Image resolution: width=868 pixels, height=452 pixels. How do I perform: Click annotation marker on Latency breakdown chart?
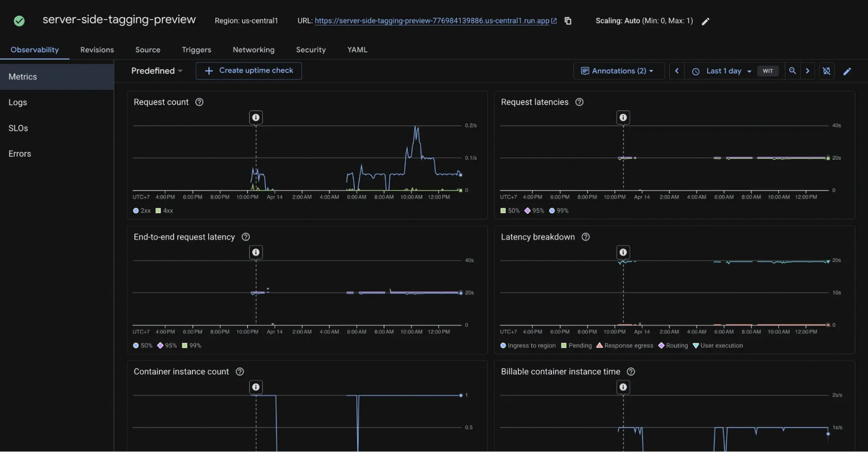tap(623, 252)
